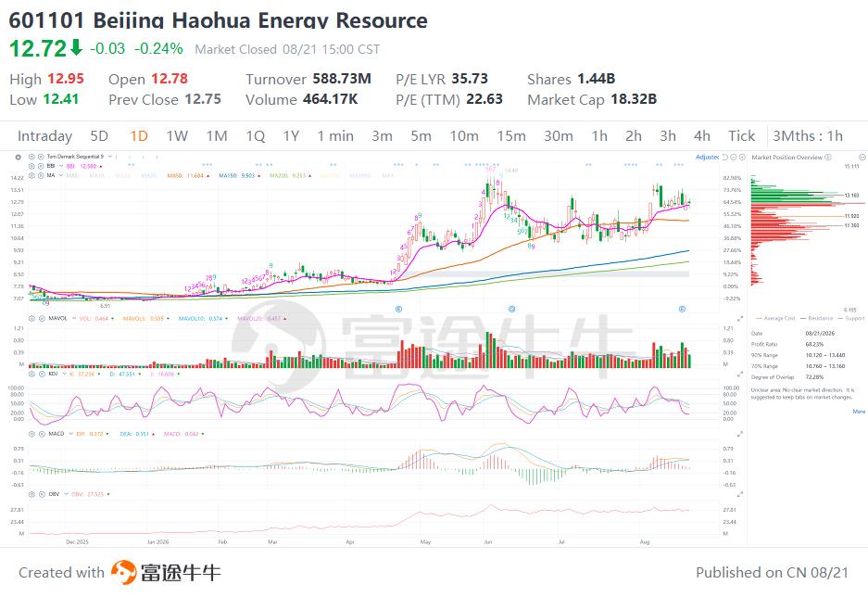Click the Adjusted price setting link
The image size is (868, 597).
point(708,158)
